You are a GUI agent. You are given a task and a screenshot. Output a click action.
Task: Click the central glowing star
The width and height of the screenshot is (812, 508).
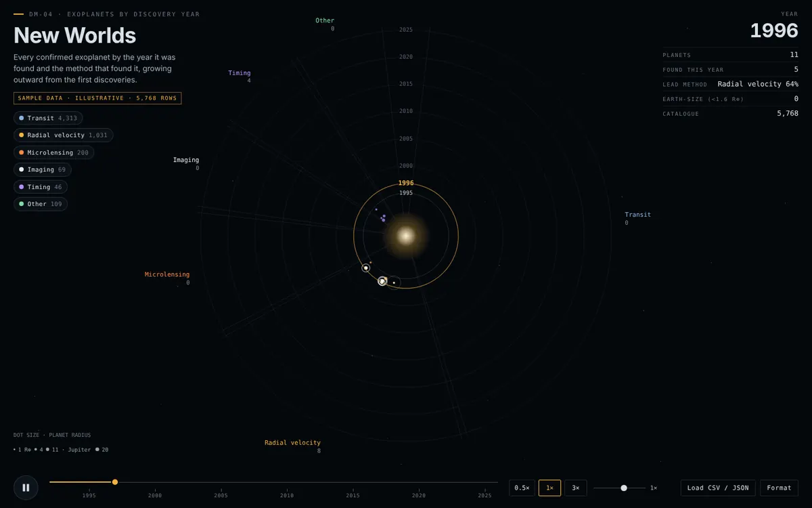(405, 236)
